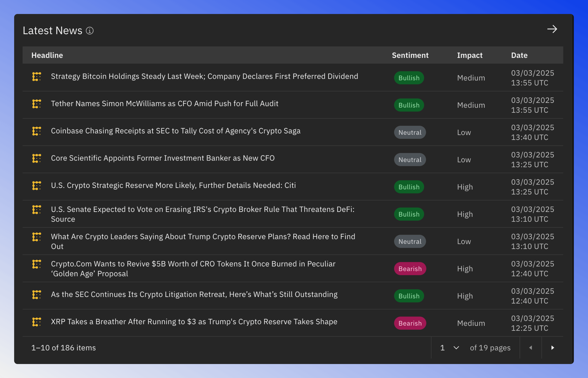Screen dimensions: 588x378
Task: Click source icon for Tether Names Simon McWilliams row
Action: point(37,104)
